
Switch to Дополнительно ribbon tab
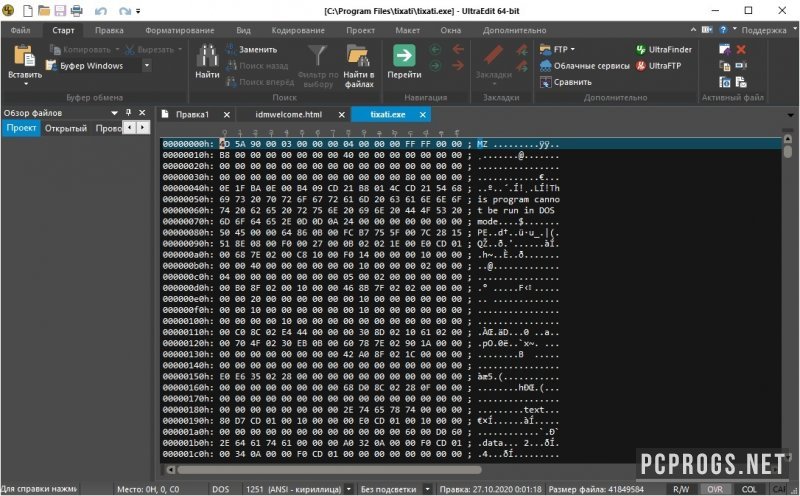click(514, 30)
